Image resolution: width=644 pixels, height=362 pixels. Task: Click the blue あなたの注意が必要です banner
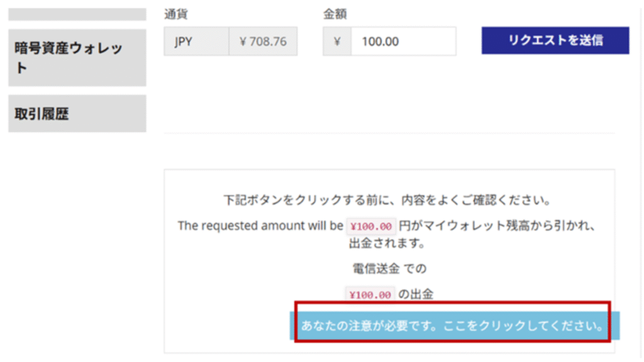tap(453, 326)
